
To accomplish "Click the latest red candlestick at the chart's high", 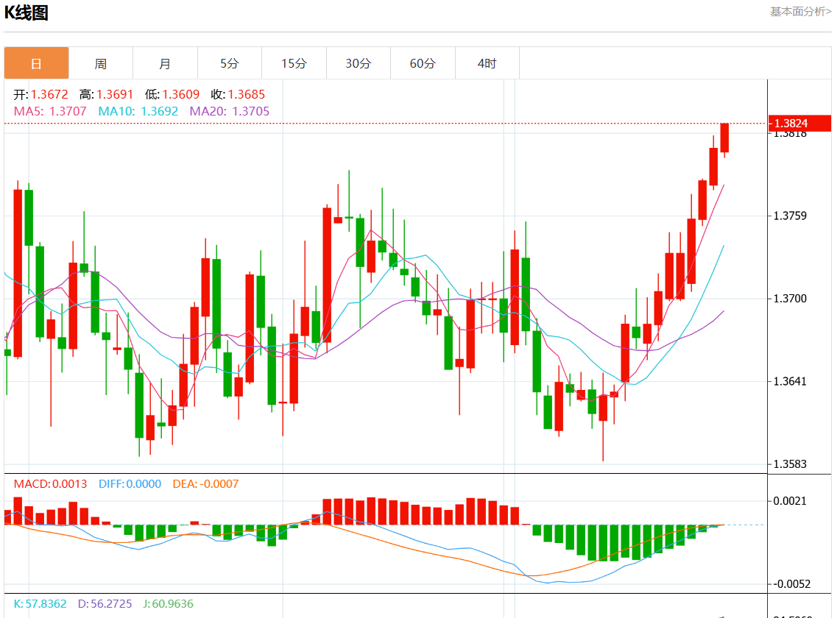I will tap(724, 138).
